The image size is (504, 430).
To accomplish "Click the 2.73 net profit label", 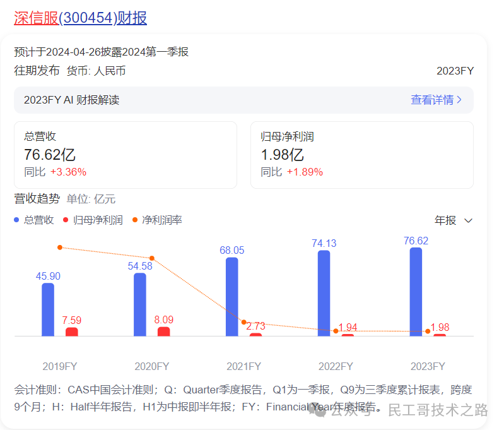I will tap(256, 326).
